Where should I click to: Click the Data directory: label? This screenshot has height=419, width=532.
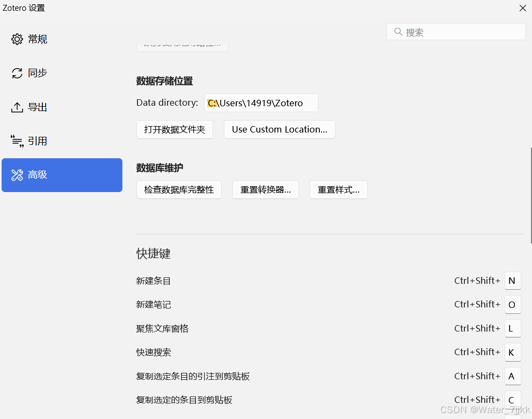pos(167,102)
